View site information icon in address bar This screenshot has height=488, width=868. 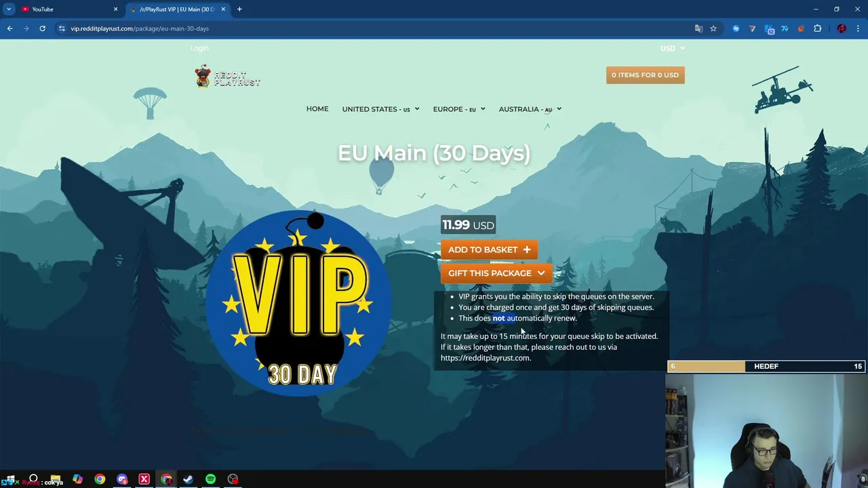(x=62, y=28)
